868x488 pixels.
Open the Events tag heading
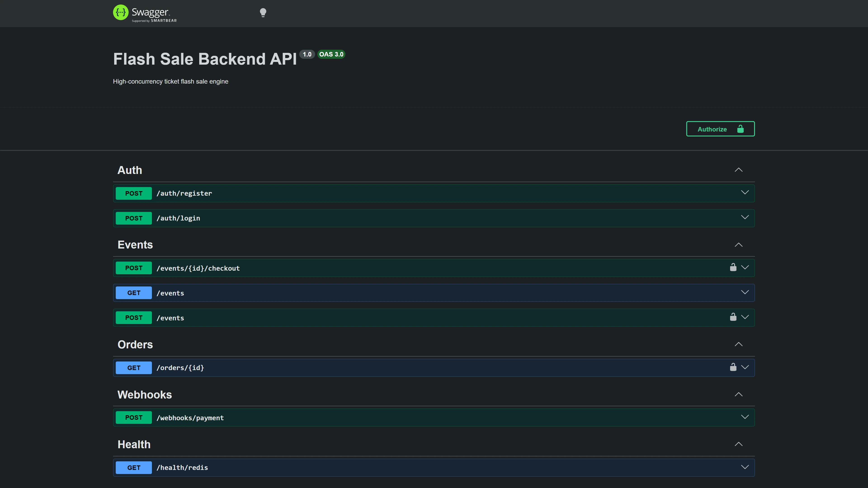135,245
